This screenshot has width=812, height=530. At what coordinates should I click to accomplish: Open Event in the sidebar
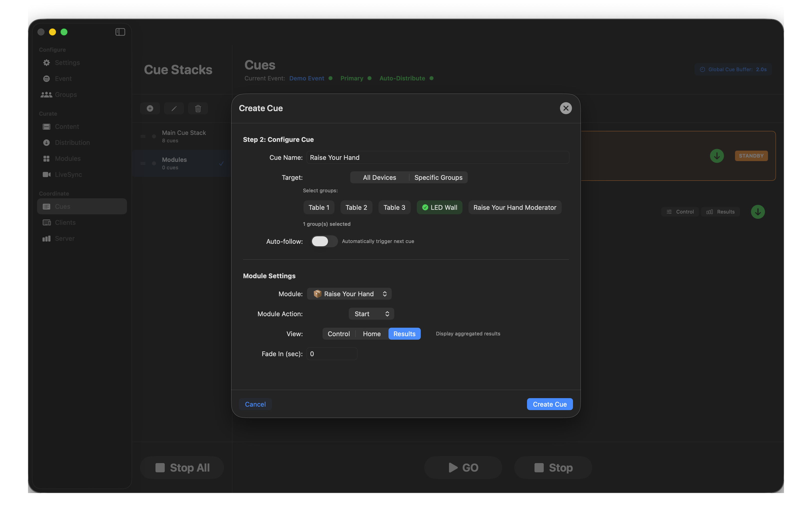(82, 79)
